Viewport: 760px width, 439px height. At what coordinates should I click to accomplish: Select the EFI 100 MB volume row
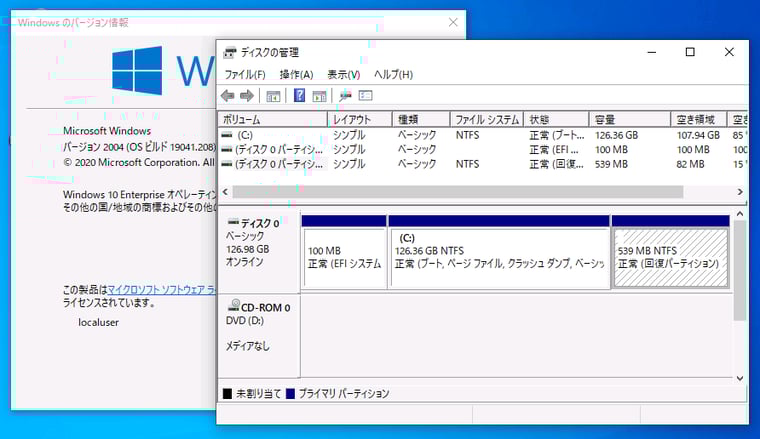pos(483,150)
